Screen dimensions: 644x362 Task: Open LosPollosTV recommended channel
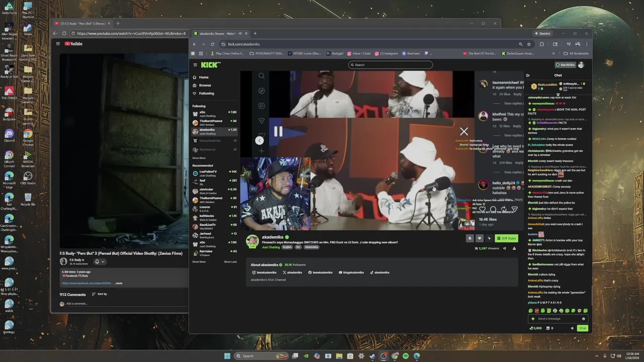click(x=215, y=173)
